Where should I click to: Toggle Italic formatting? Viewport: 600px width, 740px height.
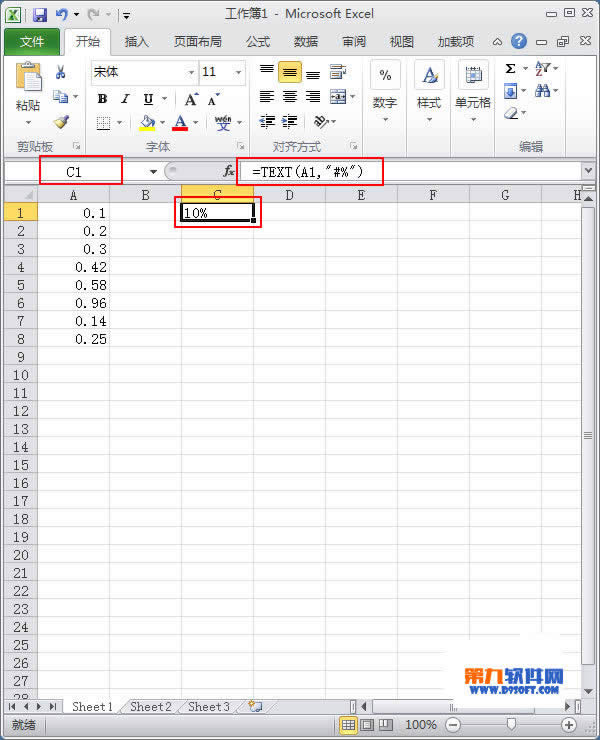point(125,99)
